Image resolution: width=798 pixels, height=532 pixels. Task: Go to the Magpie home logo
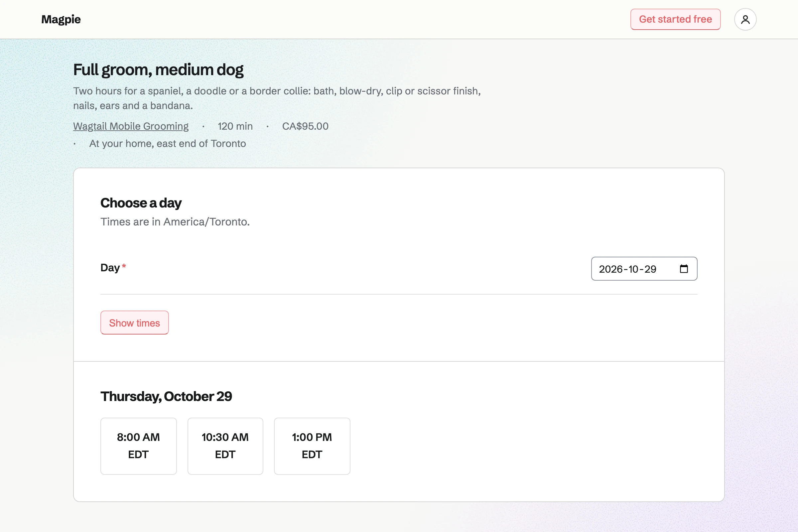(61, 19)
